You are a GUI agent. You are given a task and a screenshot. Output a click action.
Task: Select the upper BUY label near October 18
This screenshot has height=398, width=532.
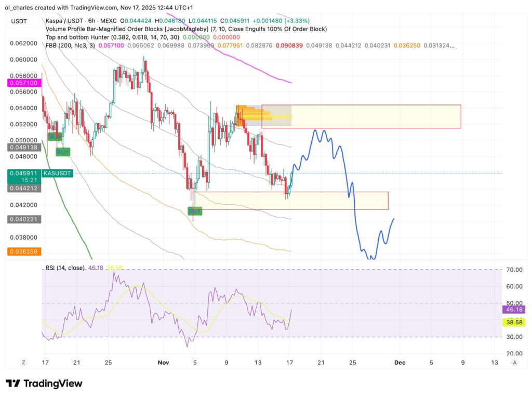(x=55, y=137)
